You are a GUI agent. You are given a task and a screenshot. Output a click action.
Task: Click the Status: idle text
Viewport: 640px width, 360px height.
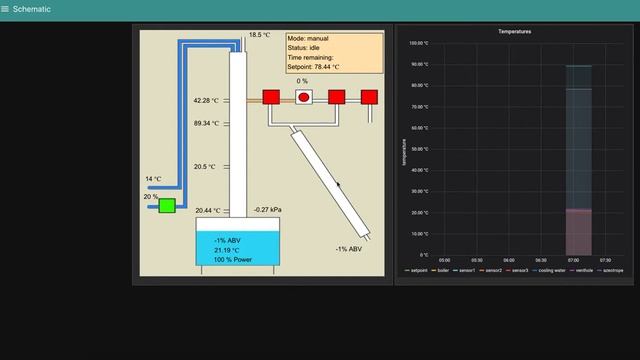pos(303,48)
